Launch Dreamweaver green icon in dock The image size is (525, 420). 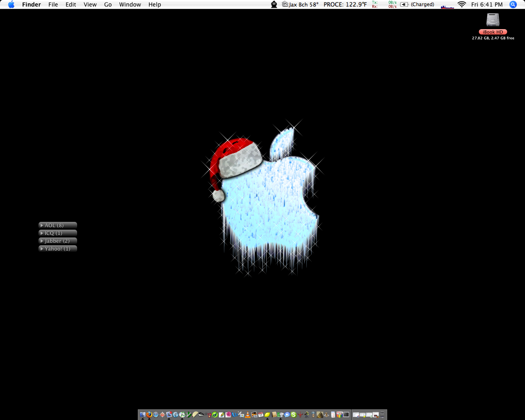[x=215, y=415]
